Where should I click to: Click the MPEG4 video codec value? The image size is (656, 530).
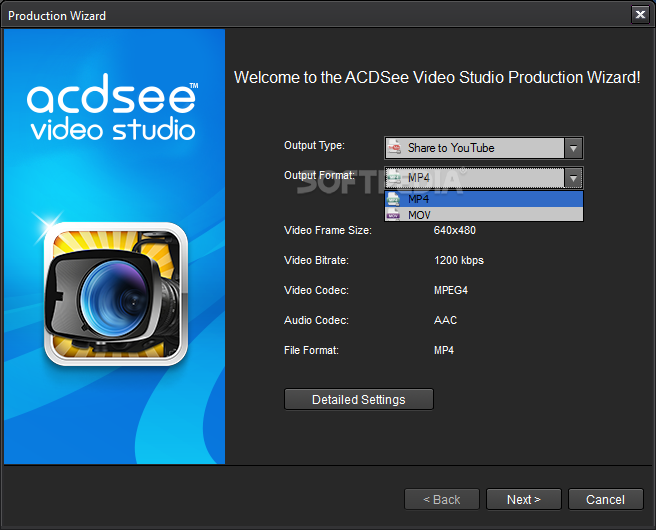click(x=451, y=290)
